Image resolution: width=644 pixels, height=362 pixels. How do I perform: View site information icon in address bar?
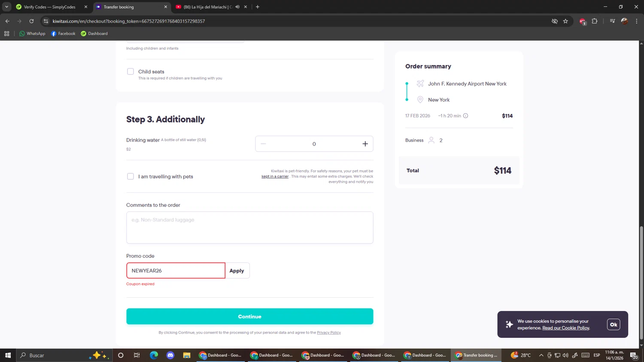[46, 21]
